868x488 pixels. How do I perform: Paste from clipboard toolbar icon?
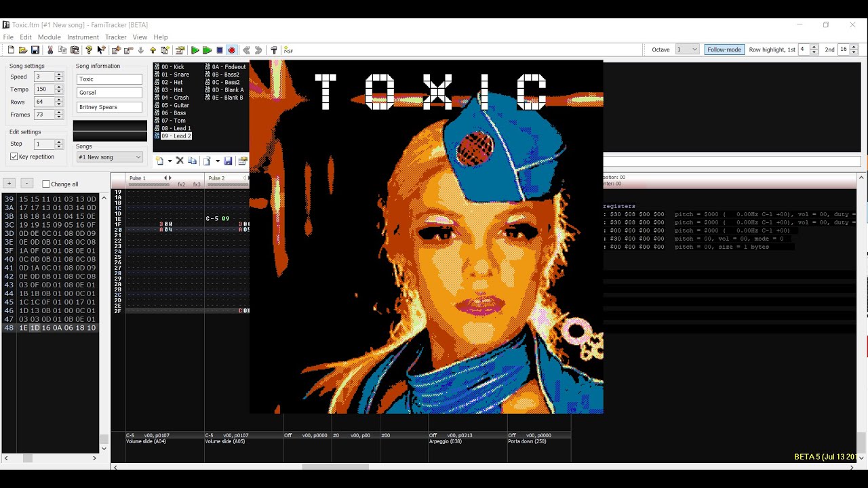click(75, 50)
